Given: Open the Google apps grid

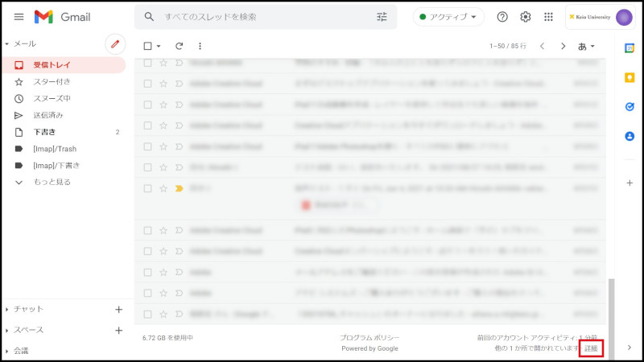Looking at the screenshot, I should tap(549, 17).
